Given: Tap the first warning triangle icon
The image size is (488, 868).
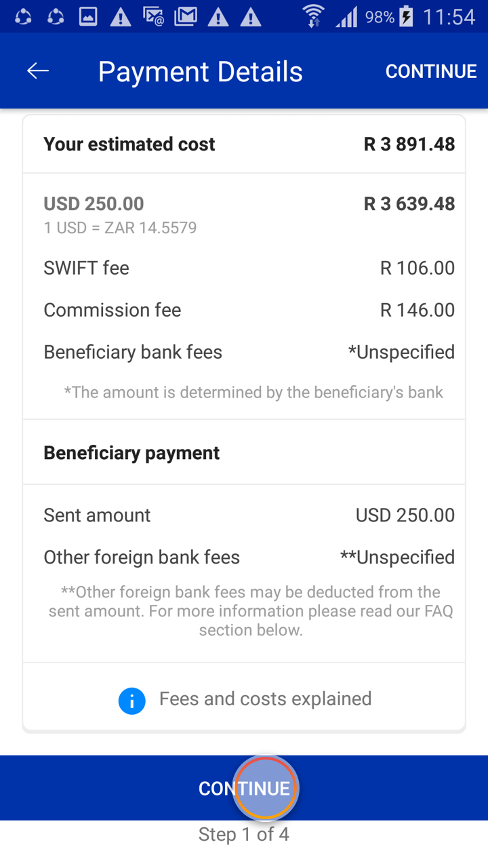Looking at the screenshot, I should [121, 16].
